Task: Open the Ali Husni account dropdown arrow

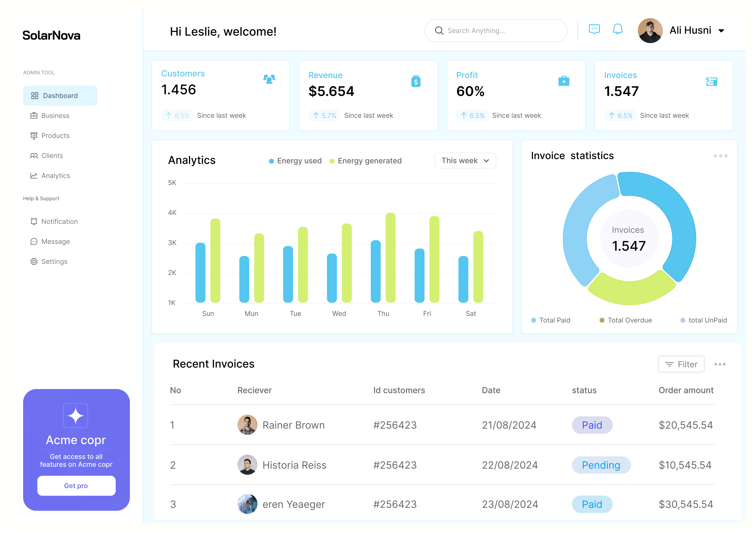Action: 721,31
